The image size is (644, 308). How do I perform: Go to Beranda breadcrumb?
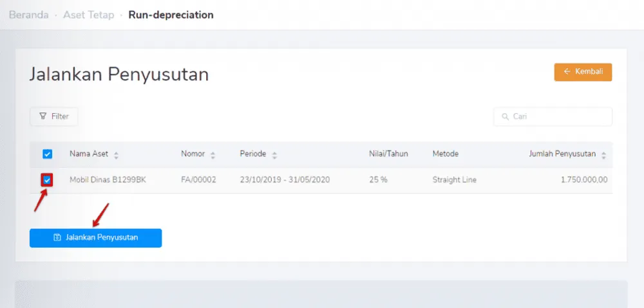(x=28, y=14)
